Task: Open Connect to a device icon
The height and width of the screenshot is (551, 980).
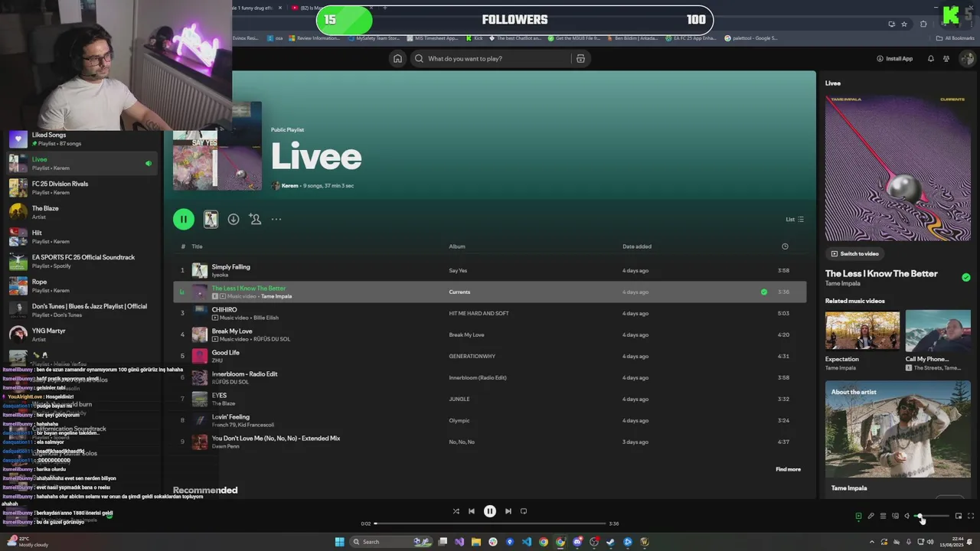Action: pos(895,516)
